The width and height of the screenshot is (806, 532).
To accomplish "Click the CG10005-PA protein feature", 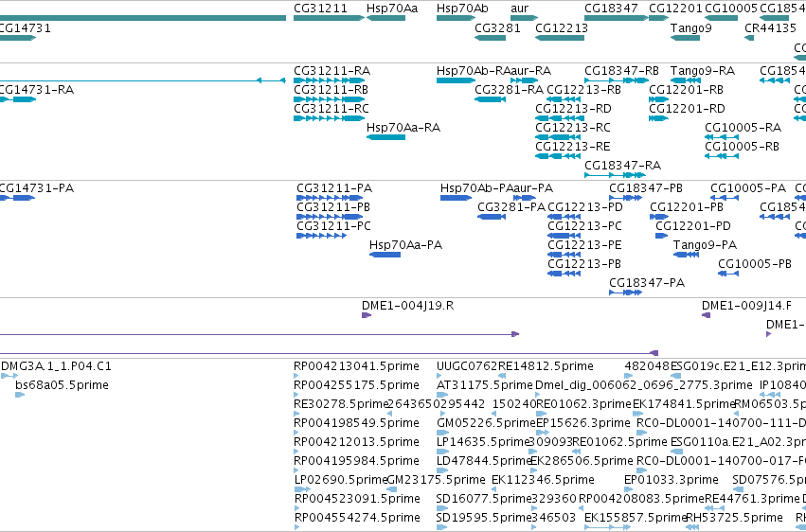I will [x=725, y=198].
